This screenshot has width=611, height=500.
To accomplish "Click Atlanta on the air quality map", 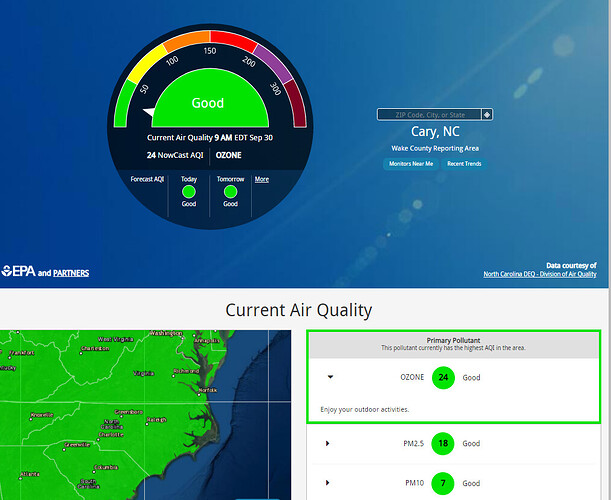I will (x=30, y=474).
